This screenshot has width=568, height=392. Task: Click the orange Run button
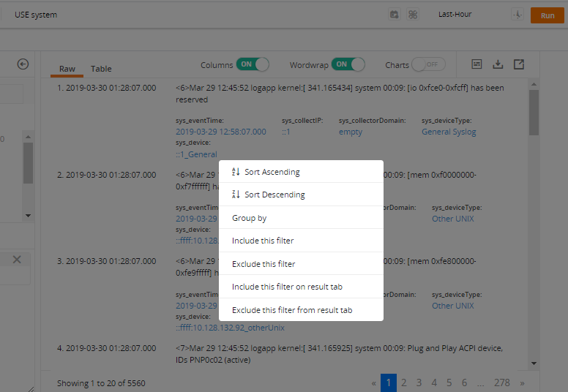tap(548, 15)
